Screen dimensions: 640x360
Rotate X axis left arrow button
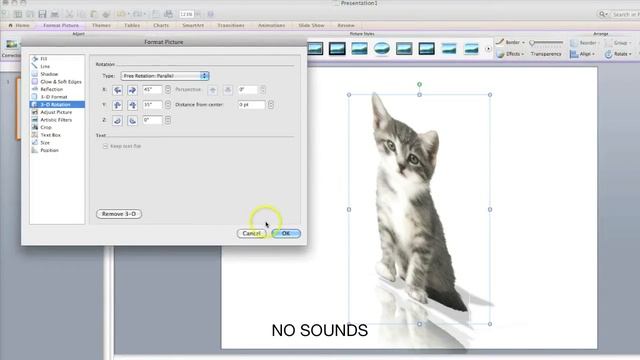tap(118, 90)
